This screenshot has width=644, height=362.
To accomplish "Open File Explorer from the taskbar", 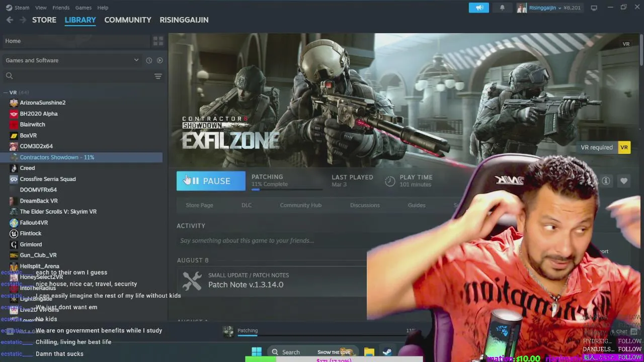I will coord(369,352).
